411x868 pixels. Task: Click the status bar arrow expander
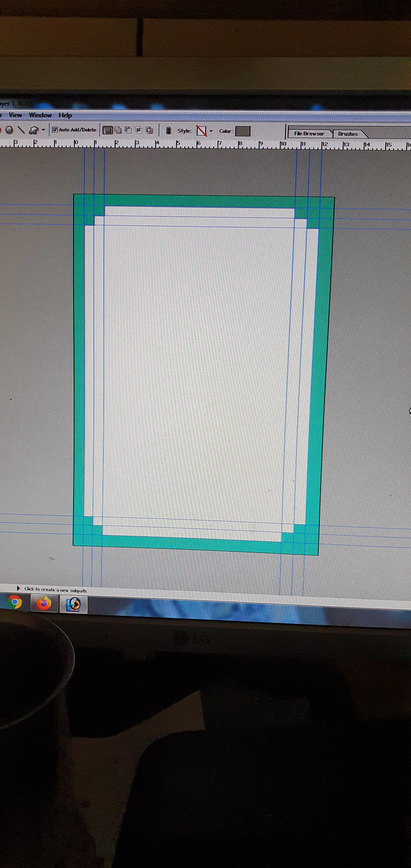pyautogui.click(x=19, y=588)
